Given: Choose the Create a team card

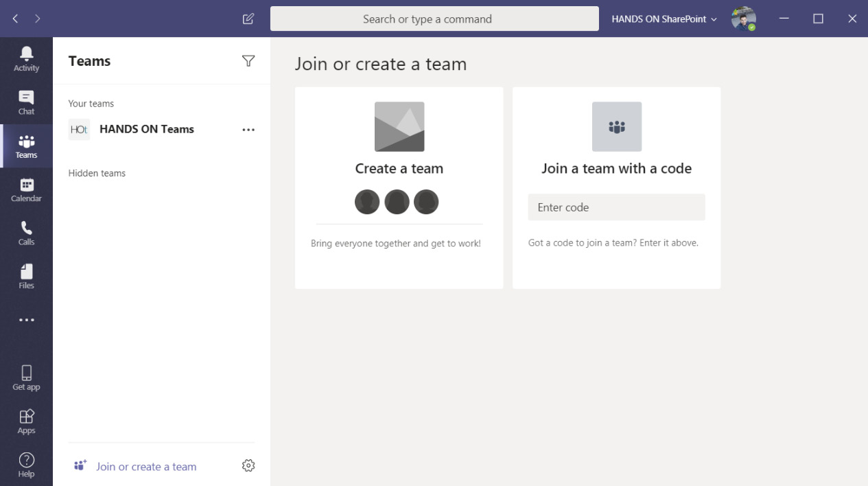Looking at the screenshot, I should (399, 168).
